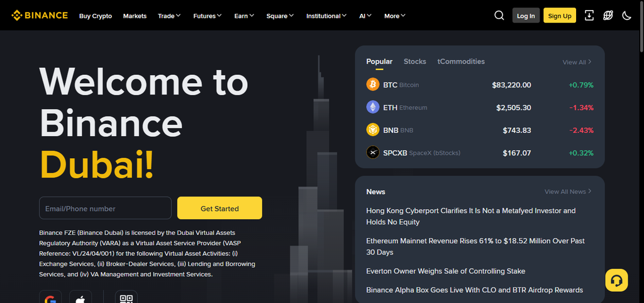
Task: Click SPCXB change +0.32%
Action: pos(580,153)
